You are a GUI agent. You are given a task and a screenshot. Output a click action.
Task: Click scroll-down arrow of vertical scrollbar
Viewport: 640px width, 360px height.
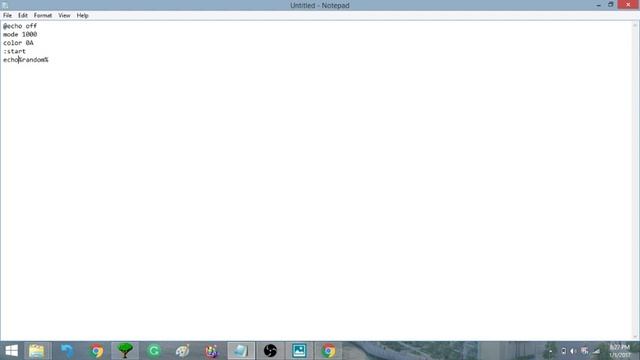coord(635,337)
